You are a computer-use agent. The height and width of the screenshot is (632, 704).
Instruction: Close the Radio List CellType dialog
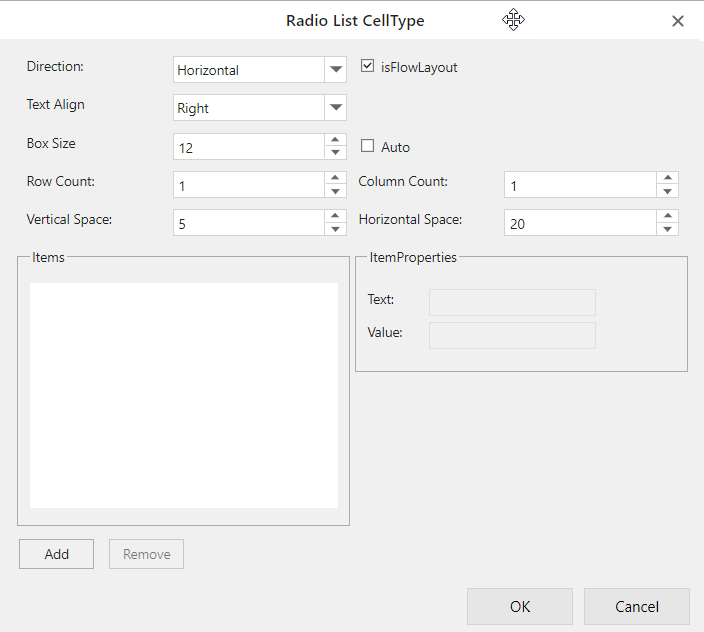tap(678, 21)
